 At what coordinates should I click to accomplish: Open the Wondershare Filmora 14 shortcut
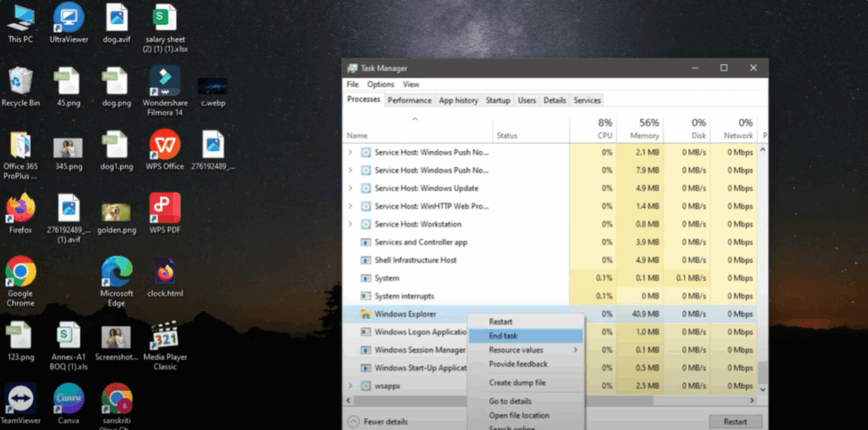[x=164, y=82]
